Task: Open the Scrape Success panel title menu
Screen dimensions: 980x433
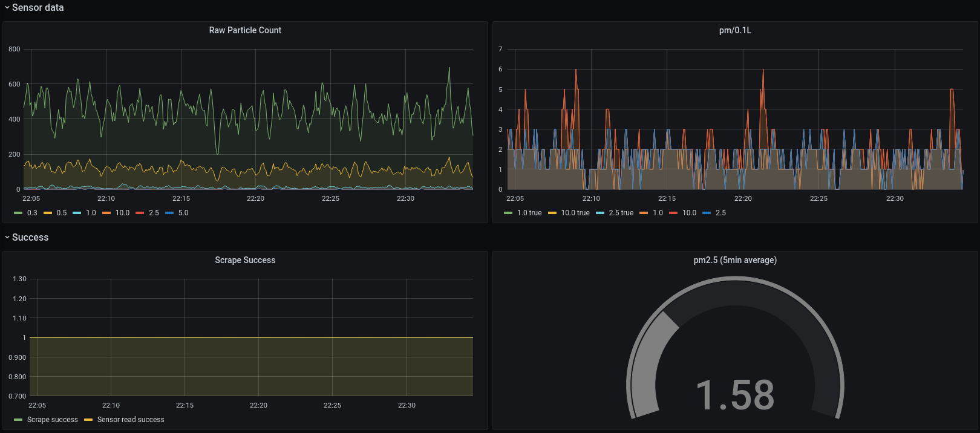Action: (x=245, y=260)
